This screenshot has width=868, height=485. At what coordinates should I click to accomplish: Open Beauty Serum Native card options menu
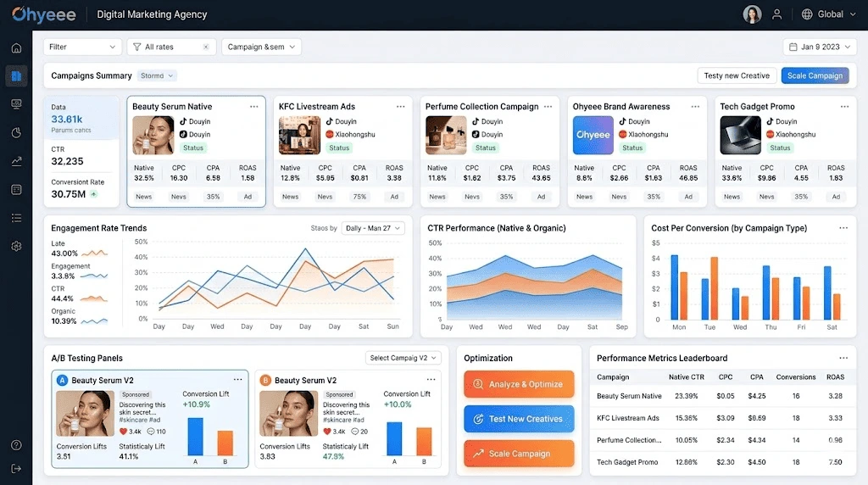(253, 106)
